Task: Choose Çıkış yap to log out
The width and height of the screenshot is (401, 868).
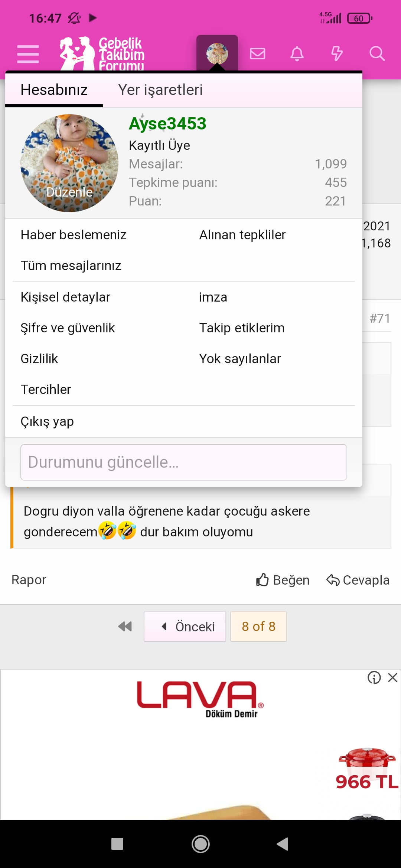Action: [47, 421]
